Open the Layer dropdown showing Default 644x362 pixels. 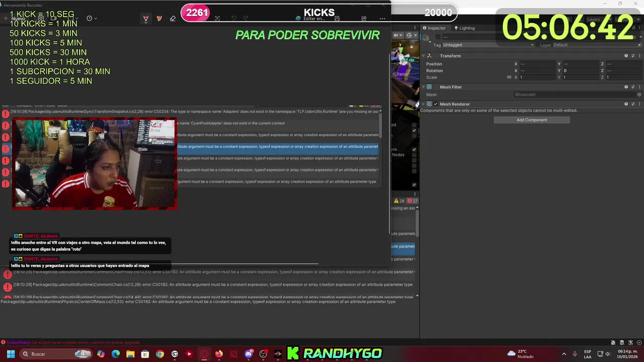[597, 45]
